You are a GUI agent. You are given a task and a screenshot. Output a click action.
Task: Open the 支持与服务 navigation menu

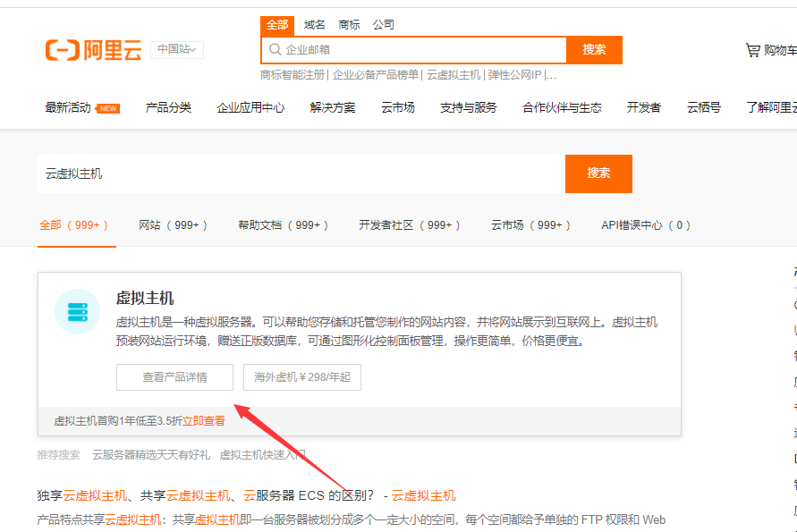(468, 108)
